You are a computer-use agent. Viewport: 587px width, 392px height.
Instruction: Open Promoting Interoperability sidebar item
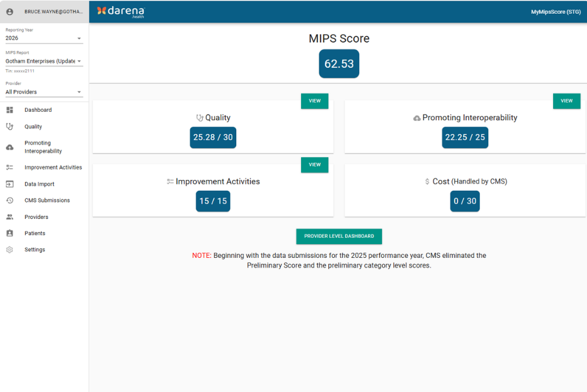tap(44, 147)
